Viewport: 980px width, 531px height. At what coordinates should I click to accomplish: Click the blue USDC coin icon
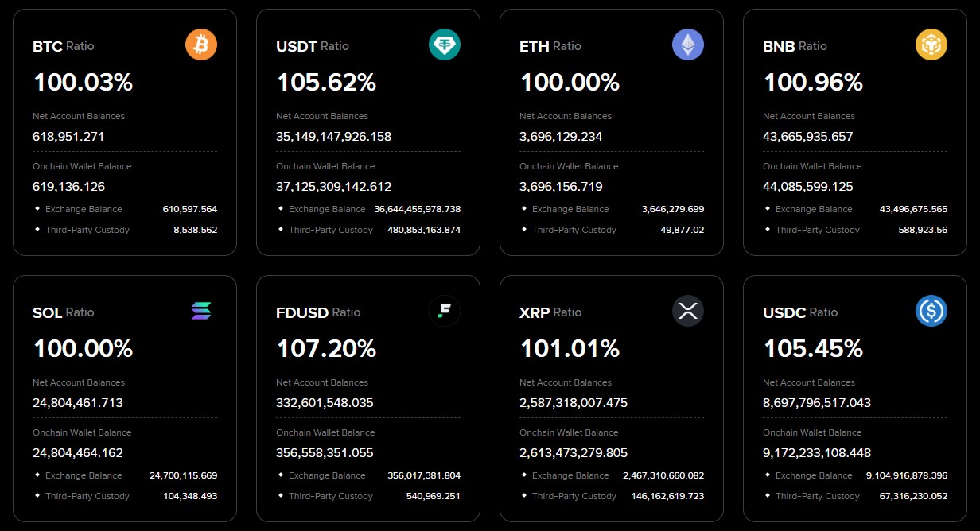click(931, 312)
